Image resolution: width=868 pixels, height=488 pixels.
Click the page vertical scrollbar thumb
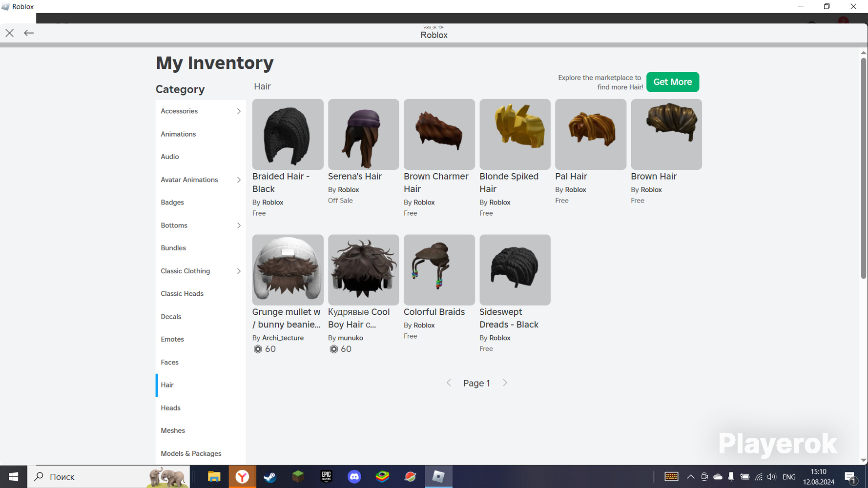click(x=863, y=168)
